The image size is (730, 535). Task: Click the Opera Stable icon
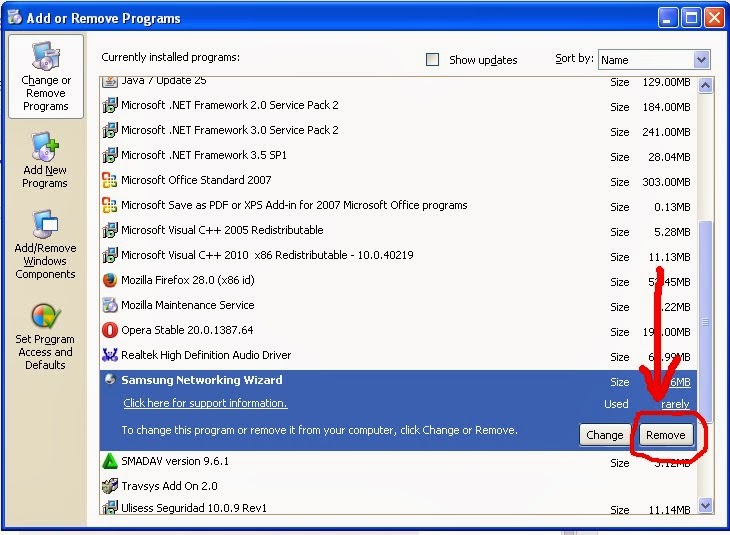110,330
